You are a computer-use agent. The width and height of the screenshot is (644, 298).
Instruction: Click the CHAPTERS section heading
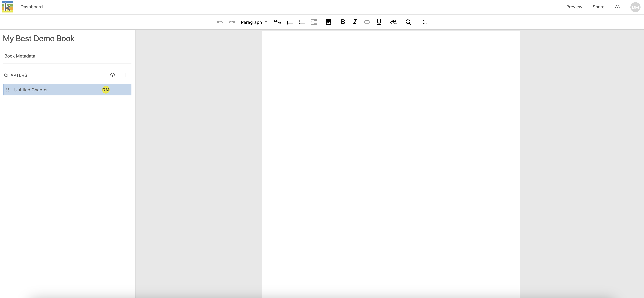15,75
